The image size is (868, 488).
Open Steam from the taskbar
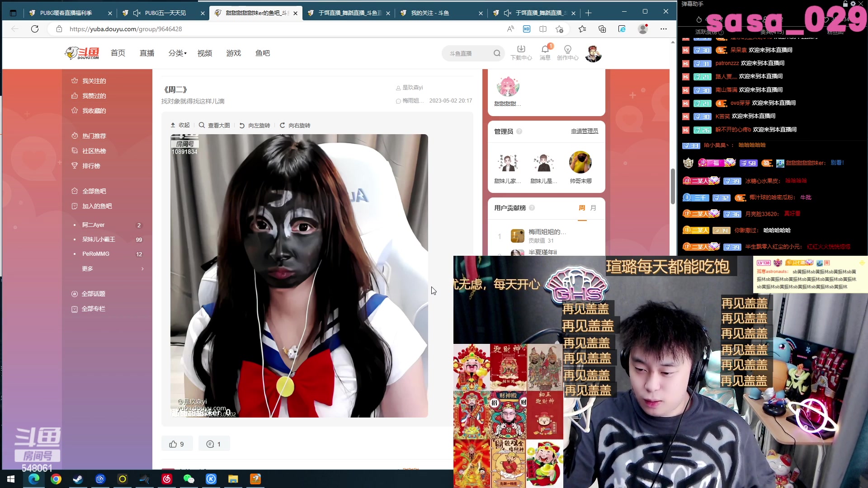pyautogui.click(x=78, y=479)
